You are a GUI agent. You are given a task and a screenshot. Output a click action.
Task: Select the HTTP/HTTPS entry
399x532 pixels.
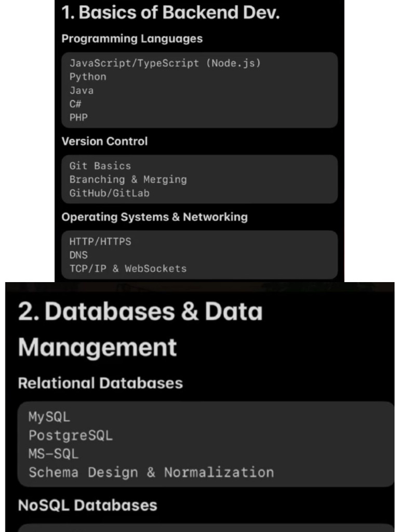pyautogui.click(x=100, y=242)
